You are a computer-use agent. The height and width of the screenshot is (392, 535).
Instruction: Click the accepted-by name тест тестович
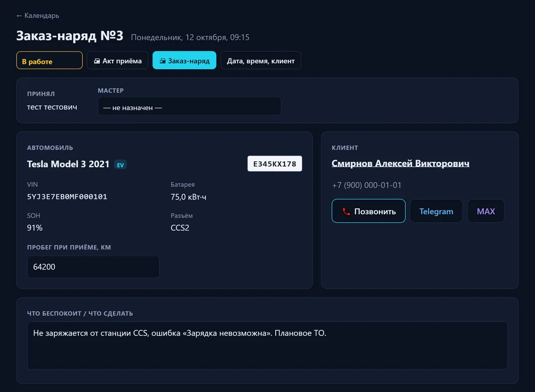coord(52,107)
